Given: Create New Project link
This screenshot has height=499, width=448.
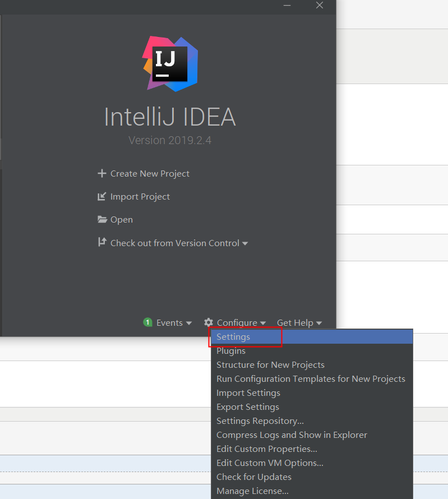Looking at the screenshot, I should click(x=150, y=174).
